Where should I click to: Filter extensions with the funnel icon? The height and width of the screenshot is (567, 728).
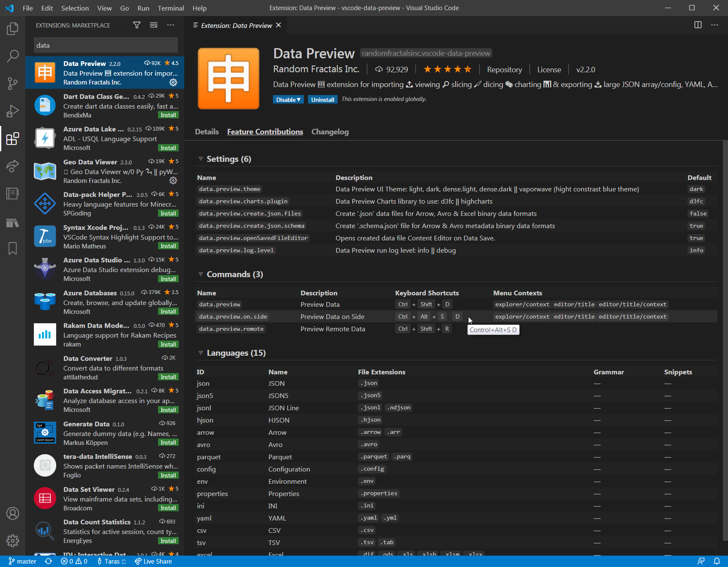point(137,25)
